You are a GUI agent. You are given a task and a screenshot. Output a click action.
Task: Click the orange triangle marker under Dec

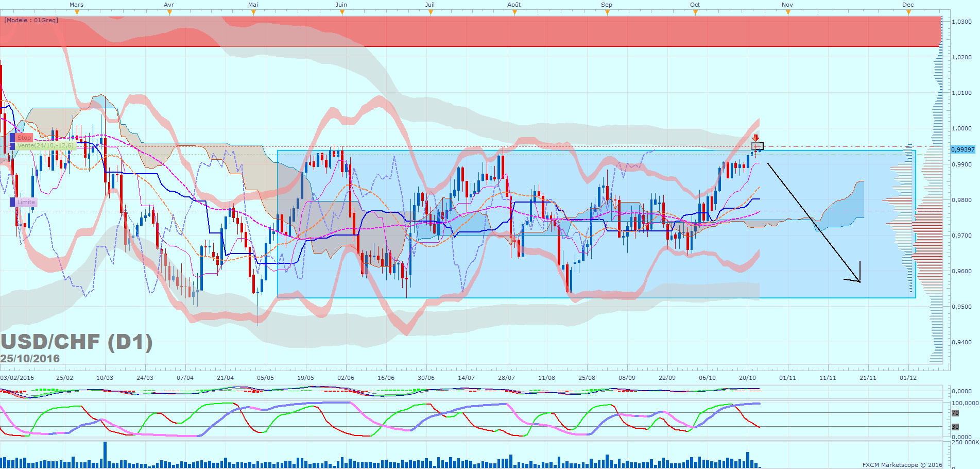click(908, 12)
